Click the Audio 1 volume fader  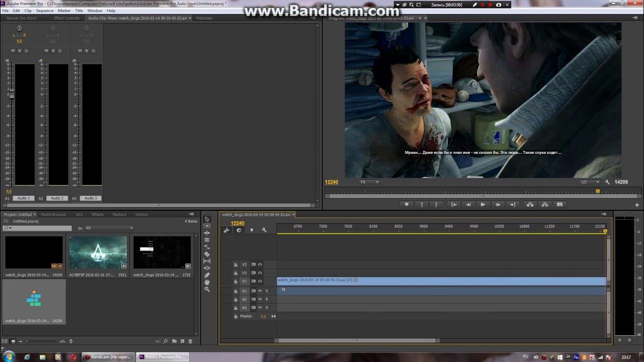tap(12, 96)
